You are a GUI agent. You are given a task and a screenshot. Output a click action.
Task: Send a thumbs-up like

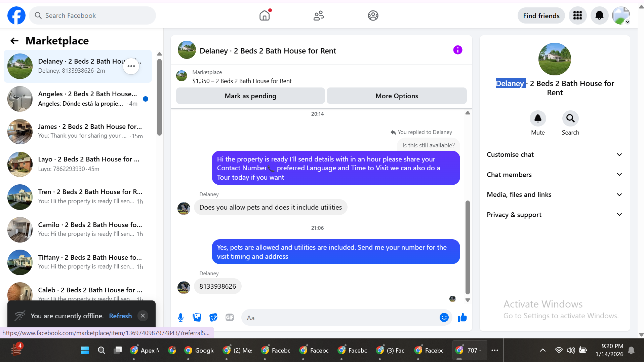pyautogui.click(x=462, y=318)
